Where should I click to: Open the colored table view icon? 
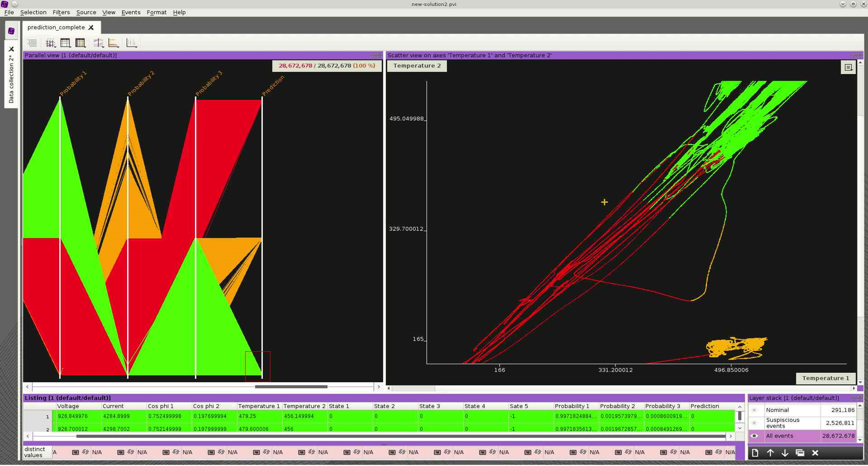coord(80,43)
